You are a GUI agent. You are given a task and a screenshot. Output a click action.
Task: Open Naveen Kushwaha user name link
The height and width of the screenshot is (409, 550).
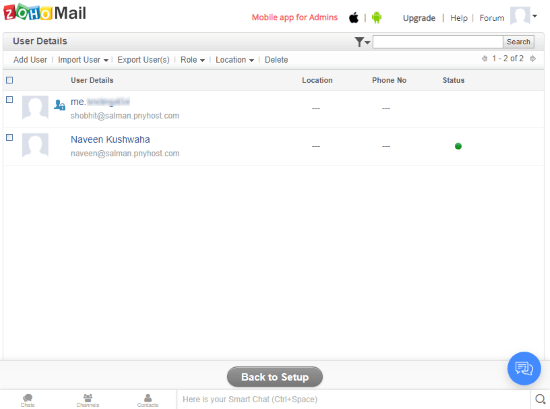[110, 140]
